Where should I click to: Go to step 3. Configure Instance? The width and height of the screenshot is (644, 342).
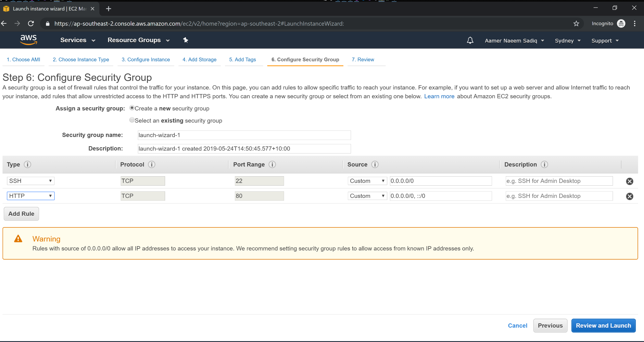tap(146, 60)
